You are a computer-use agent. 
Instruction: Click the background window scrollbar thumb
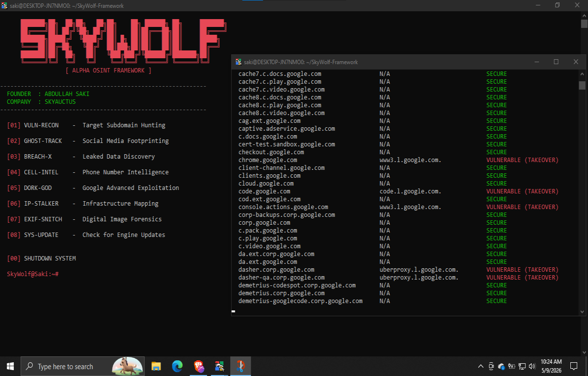584,24
